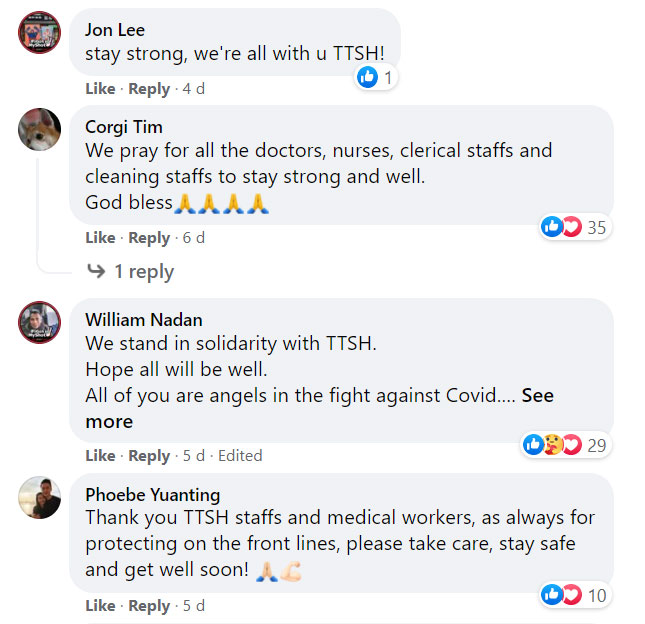View heart reaction on Phoebe Yuanting's comment
This screenshot has height=624, width=645.
point(572,595)
